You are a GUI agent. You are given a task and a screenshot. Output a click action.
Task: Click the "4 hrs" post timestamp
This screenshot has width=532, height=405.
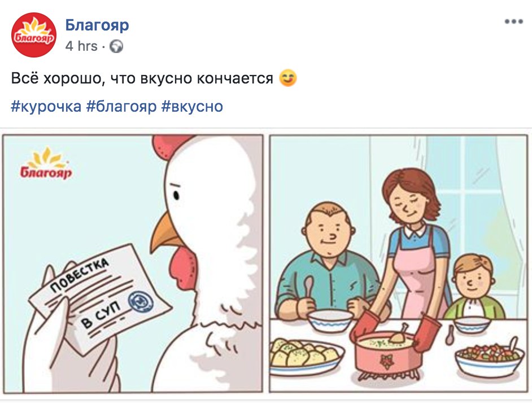tap(81, 46)
